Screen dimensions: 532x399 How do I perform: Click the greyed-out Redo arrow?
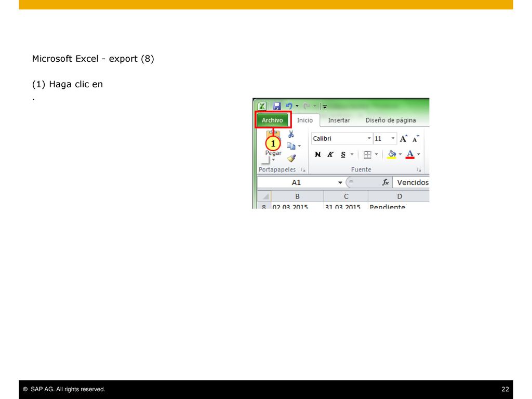point(307,106)
